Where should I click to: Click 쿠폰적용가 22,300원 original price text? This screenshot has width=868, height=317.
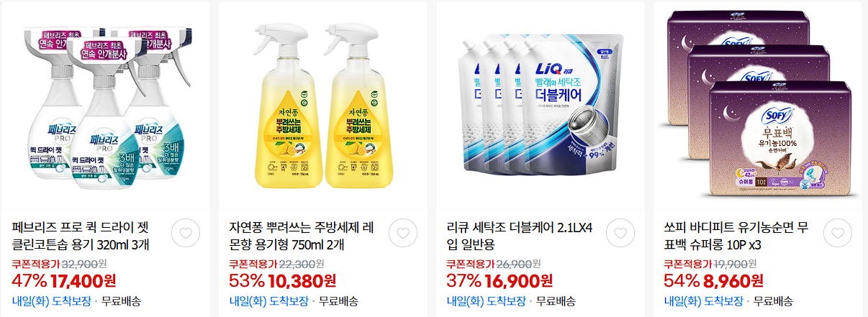pos(276,264)
